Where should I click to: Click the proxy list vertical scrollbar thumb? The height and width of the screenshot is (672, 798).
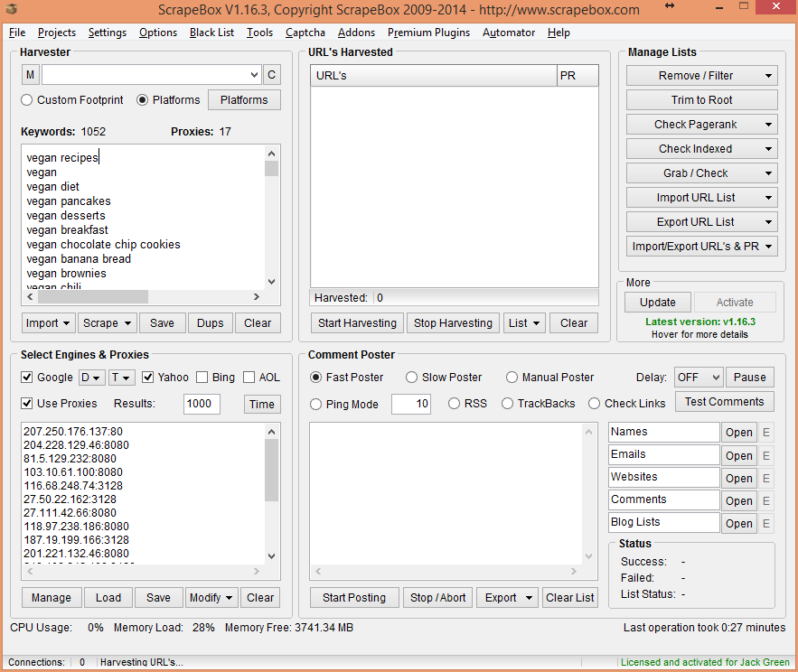[271, 471]
